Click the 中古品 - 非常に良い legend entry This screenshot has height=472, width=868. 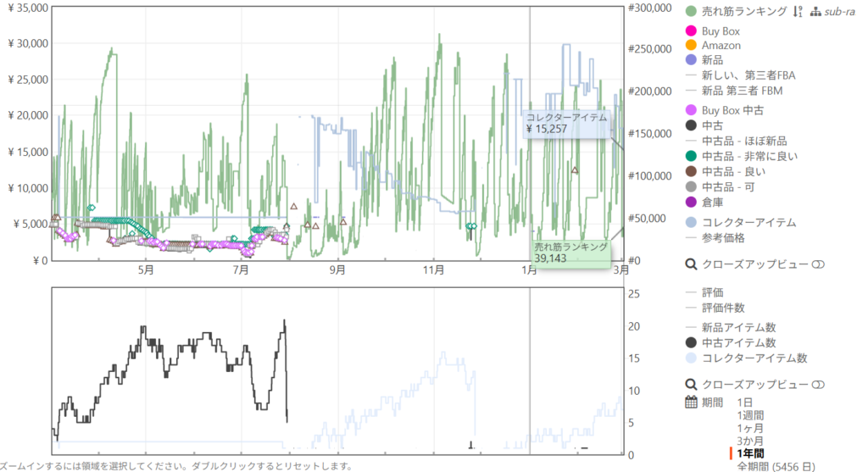click(x=749, y=156)
